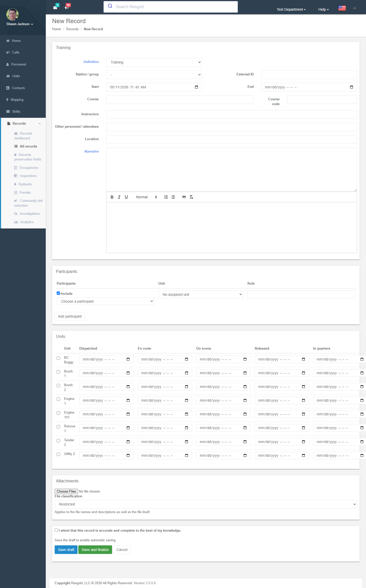Image resolution: width=366 pixels, height=588 pixels.
Task: Open Contacts in sidebar
Action: coord(23,88)
